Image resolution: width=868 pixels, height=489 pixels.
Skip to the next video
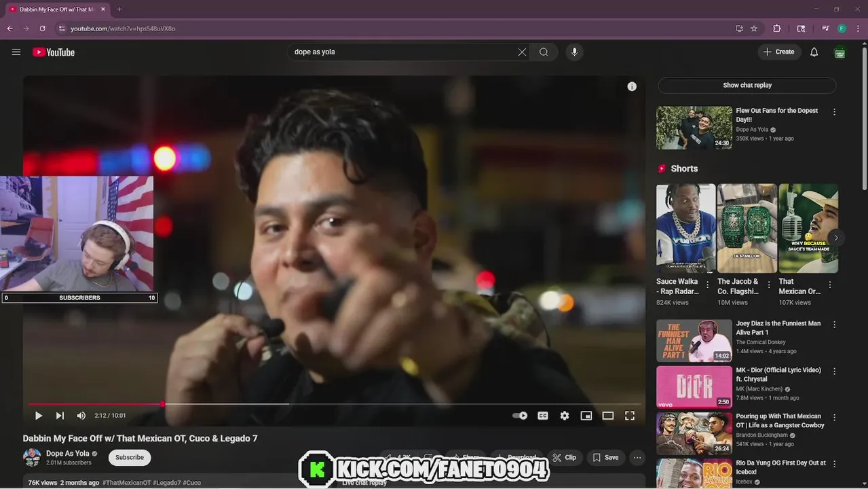click(60, 416)
